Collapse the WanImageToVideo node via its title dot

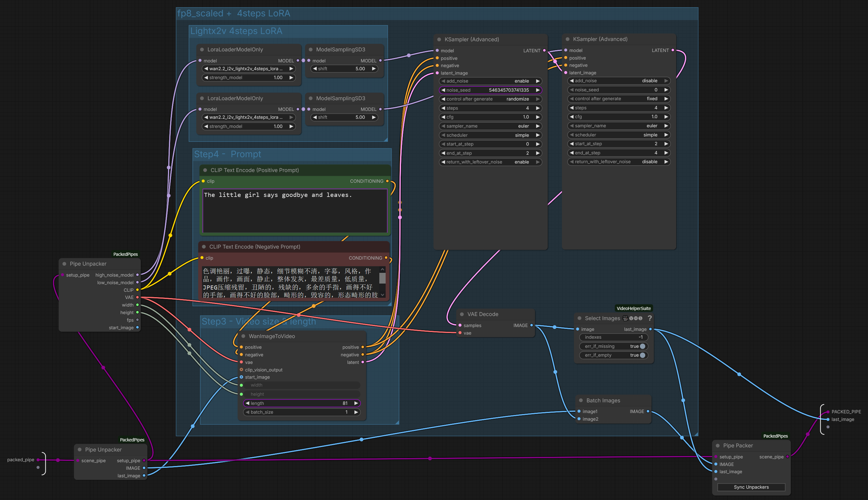(244, 336)
